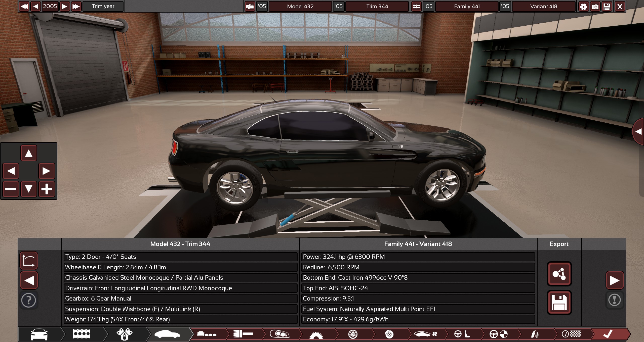644x342 pixels.
Task: Open the exclamation warnings icon
Action: pyautogui.click(x=615, y=300)
